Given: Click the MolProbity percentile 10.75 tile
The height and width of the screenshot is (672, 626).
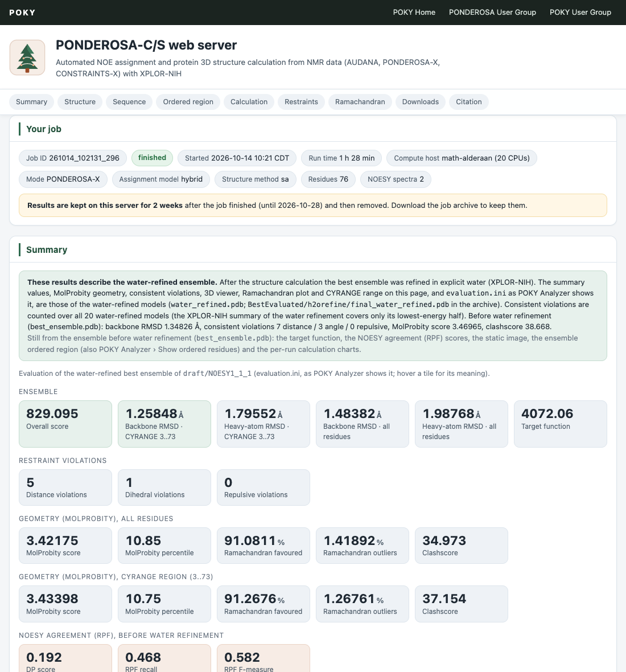Looking at the screenshot, I should [164, 604].
